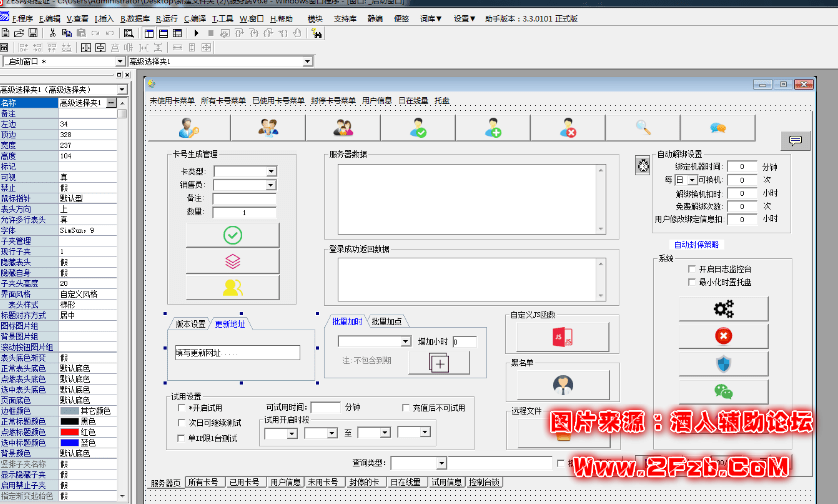The height and width of the screenshot is (504, 838).
Task: Check the 次日可继续测试 checkbox
Action: 180,423
